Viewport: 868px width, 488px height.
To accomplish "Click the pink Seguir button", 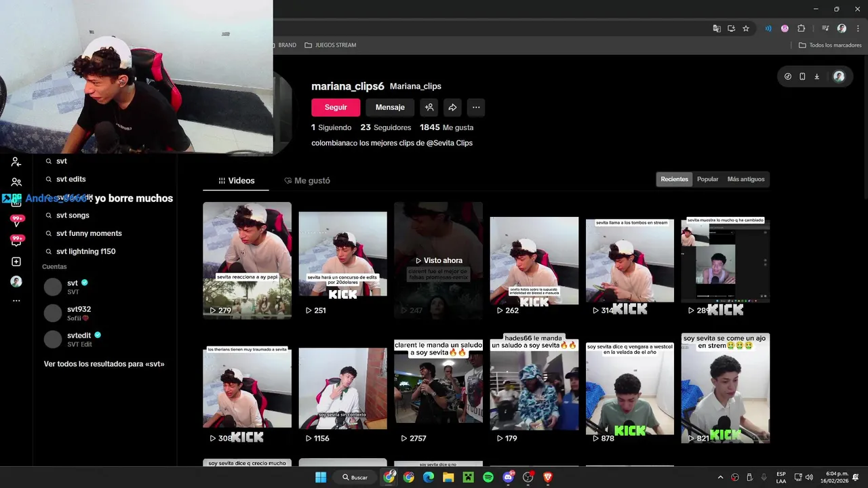I will coord(336,107).
